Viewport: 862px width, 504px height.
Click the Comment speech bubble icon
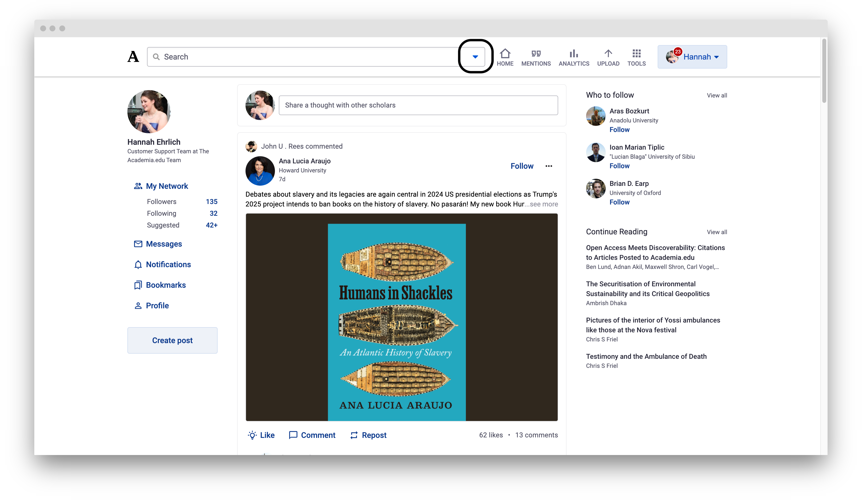[x=293, y=435]
